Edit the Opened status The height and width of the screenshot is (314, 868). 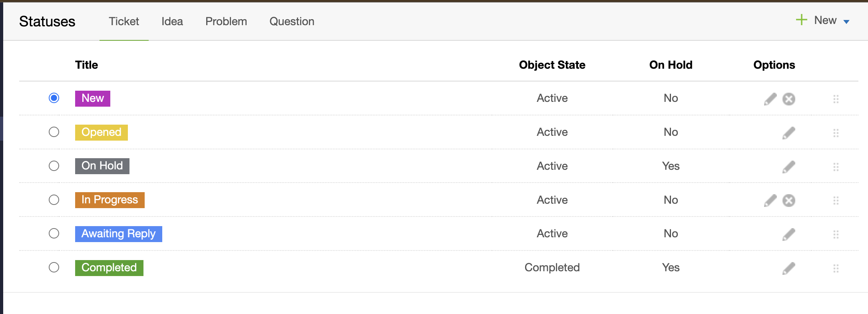click(788, 133)
